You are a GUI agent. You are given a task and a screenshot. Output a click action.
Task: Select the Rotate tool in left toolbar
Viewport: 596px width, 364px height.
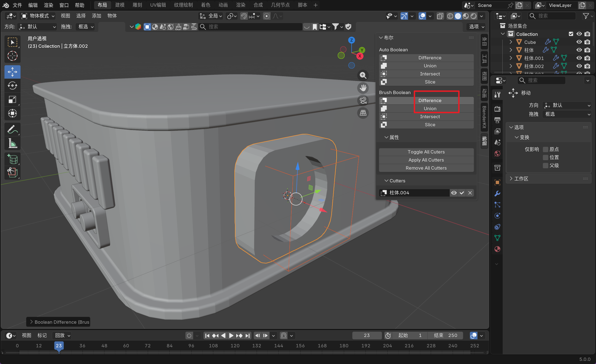click(x=12, y=86)
